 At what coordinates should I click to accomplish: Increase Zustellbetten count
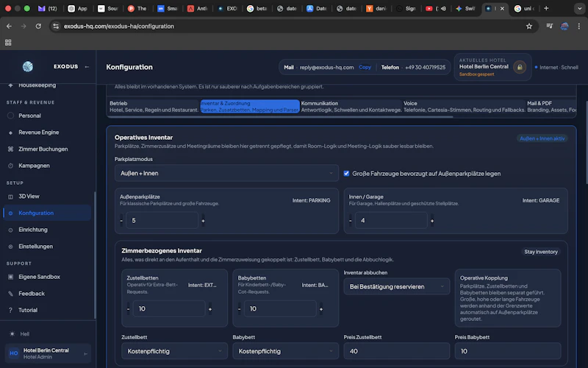210,308
